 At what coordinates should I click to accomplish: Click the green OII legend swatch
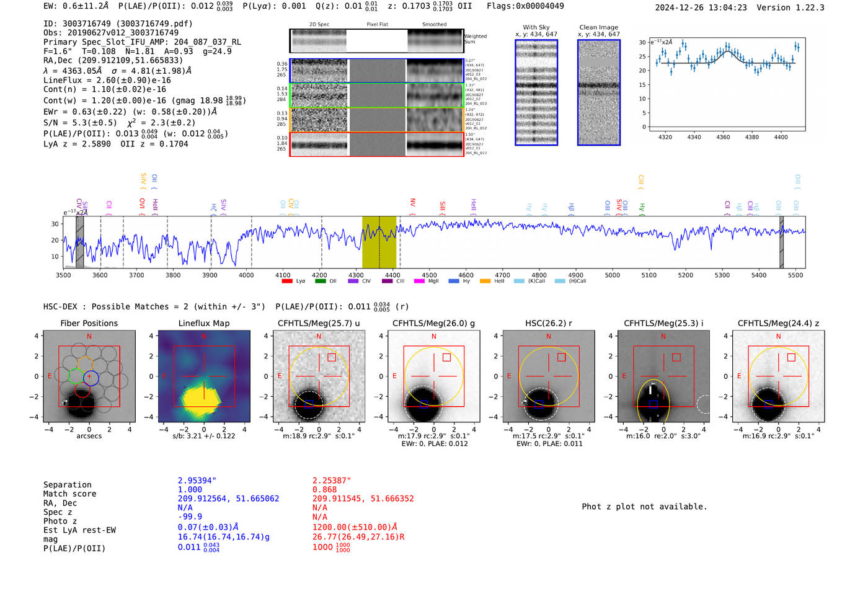320,281
